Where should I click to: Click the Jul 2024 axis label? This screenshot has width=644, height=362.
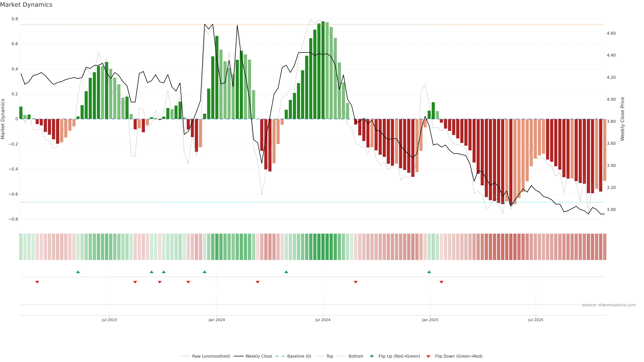pos(323,320)
